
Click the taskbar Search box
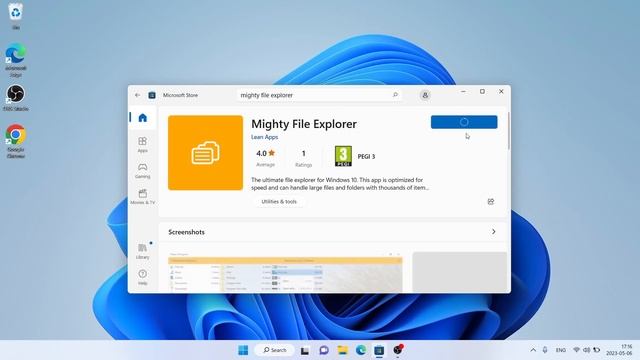[275, 350]
